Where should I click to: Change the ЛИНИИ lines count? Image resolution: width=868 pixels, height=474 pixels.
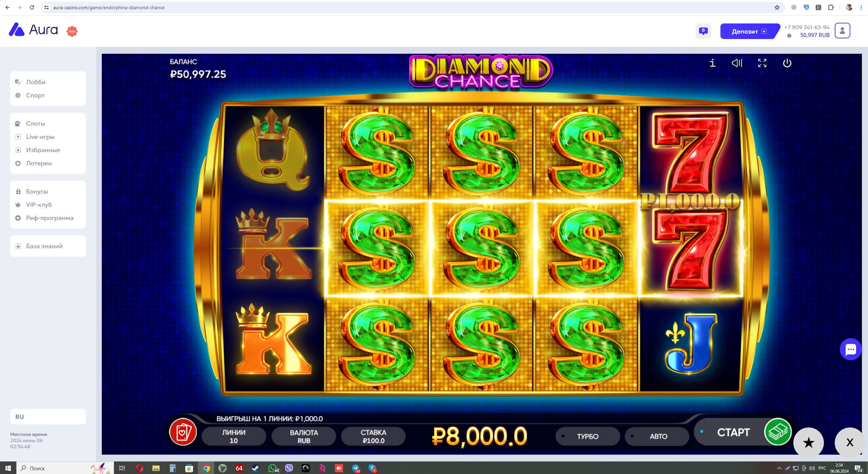tap(234, 436)
